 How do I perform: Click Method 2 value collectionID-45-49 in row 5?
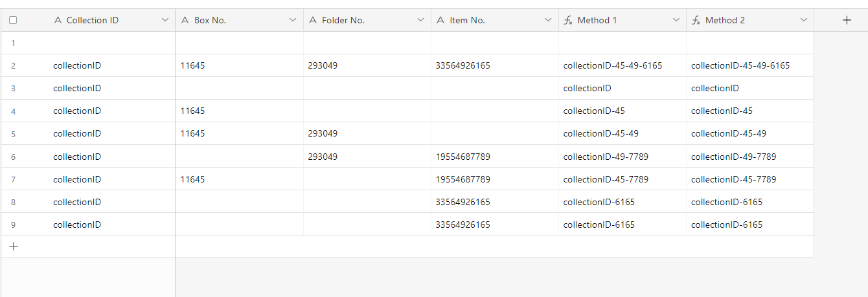coord(729,133)
